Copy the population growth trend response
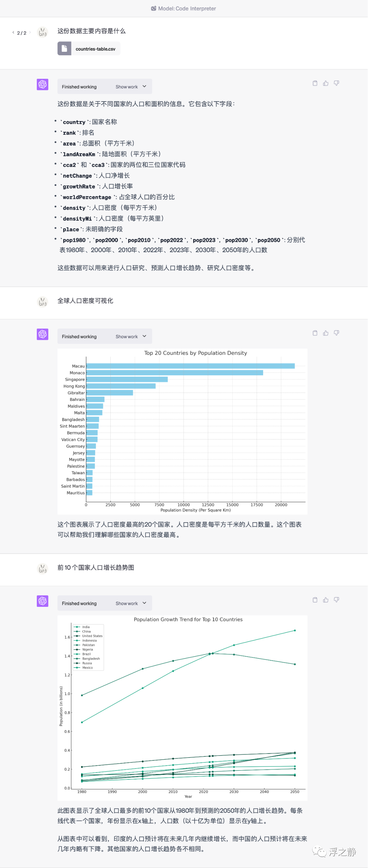 315,600
